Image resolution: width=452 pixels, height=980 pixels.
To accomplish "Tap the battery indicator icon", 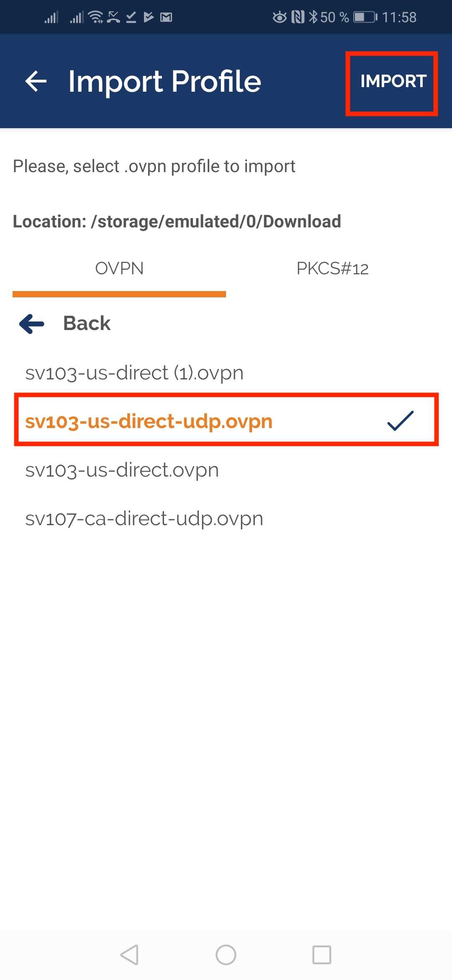I will click(365, 17).
